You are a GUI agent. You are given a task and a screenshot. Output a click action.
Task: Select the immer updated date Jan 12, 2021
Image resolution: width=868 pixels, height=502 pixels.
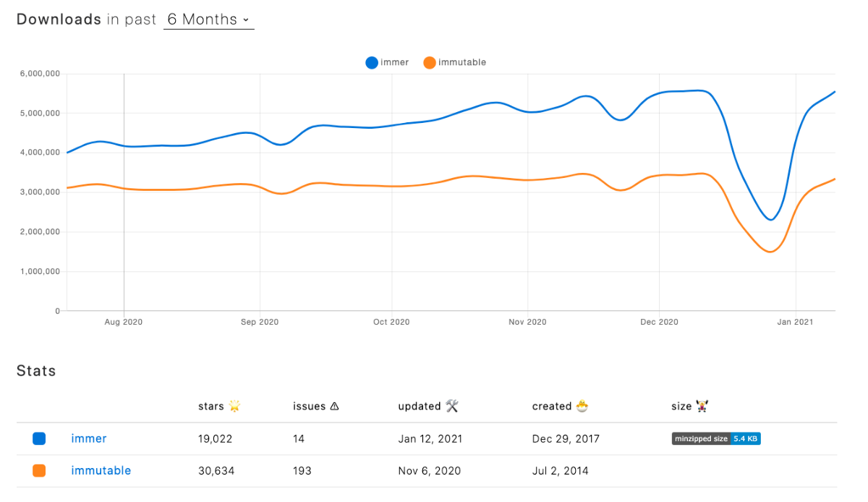(x=430, y=438)
